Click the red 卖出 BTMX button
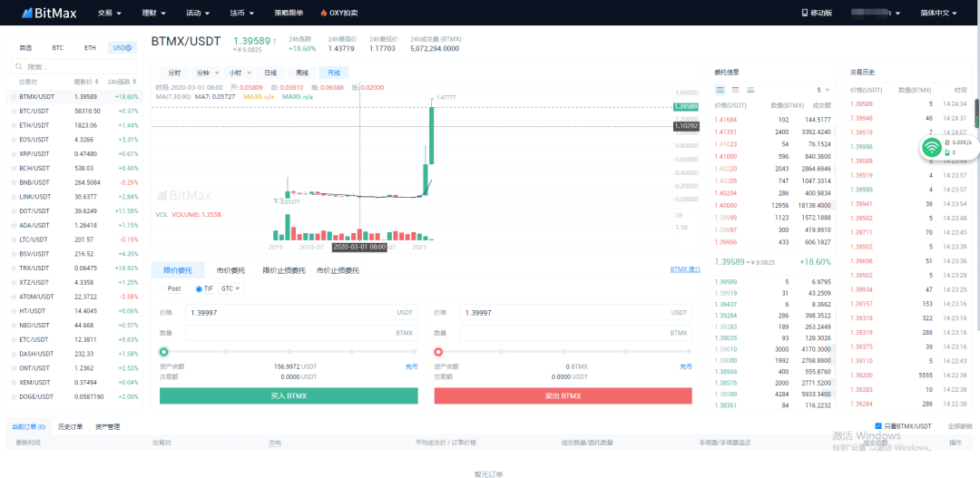The width and height of the screenshot is (980, 478). (x=563, y=396)
